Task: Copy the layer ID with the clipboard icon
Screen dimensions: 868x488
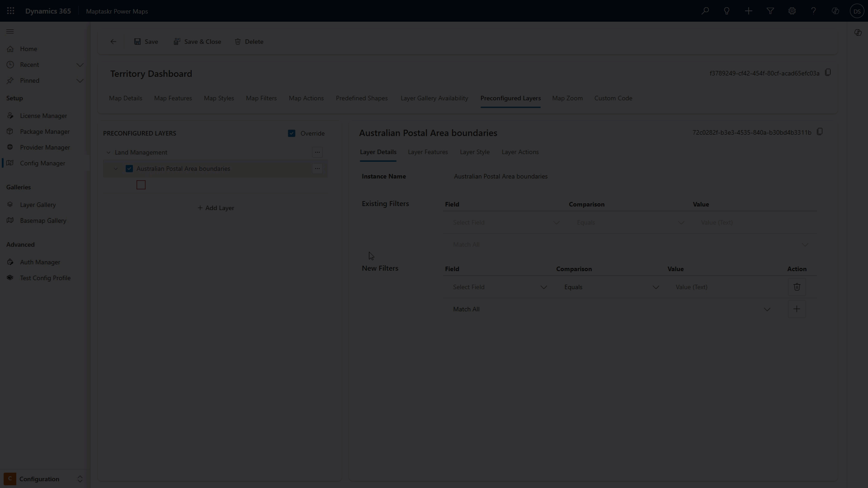Action: click(x=820, y=132)
